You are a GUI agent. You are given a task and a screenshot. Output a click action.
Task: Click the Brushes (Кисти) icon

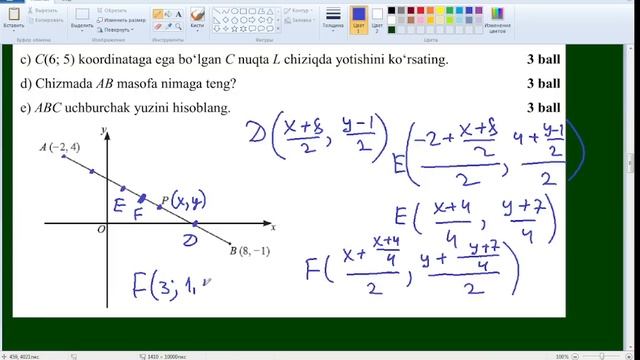(x=197, y=14)
